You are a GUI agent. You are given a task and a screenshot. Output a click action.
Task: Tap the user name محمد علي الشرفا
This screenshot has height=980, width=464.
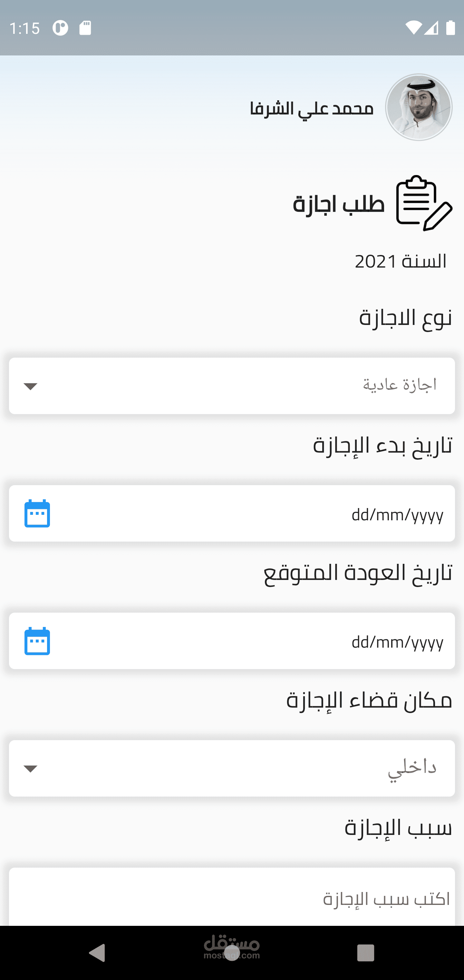click(312, 108)
